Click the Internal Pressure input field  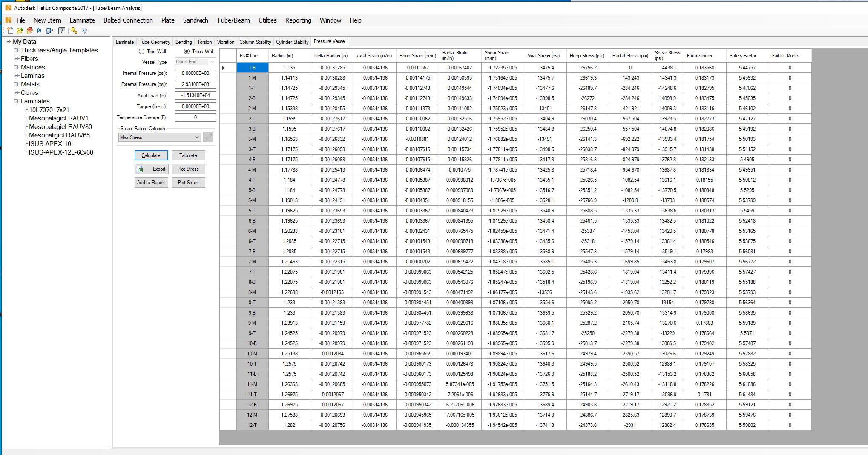tap(195, 73)
